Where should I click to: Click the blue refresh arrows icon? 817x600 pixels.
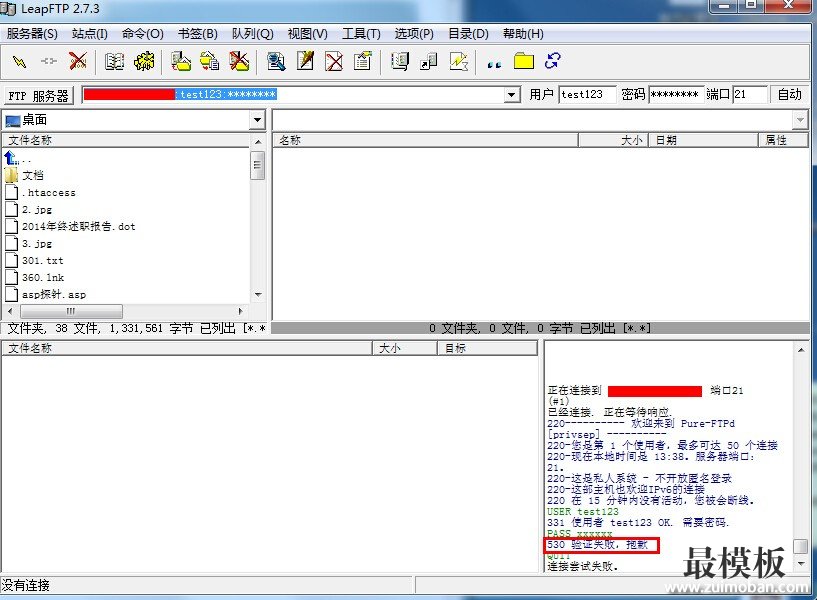point(552,61)
